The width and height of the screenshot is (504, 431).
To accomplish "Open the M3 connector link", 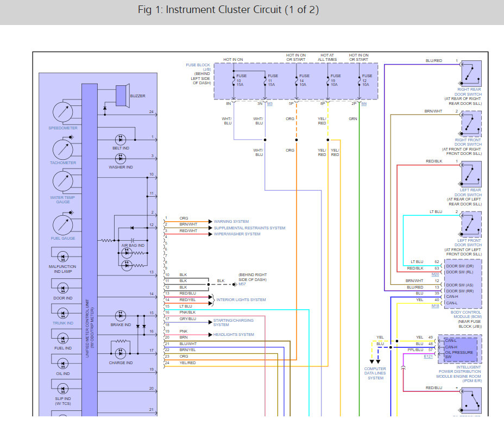I will tap(270, 103).
